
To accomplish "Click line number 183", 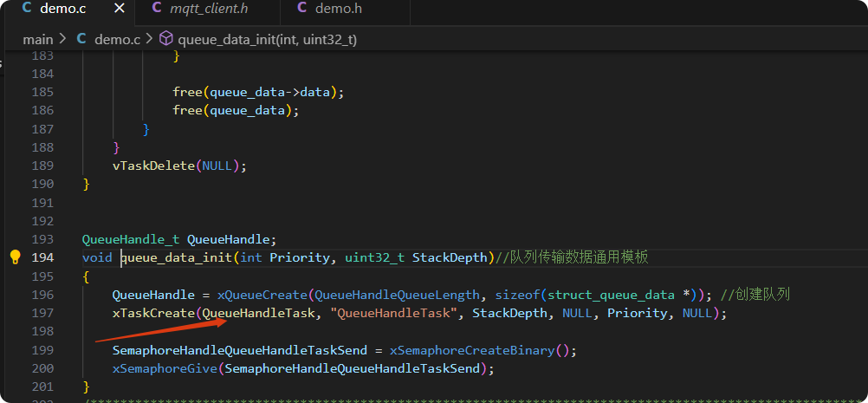I will (42, 55).
